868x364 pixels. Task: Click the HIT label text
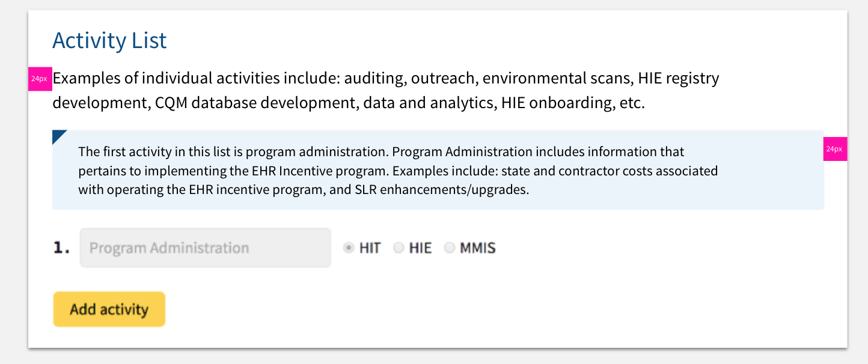[x=371, y=247]
